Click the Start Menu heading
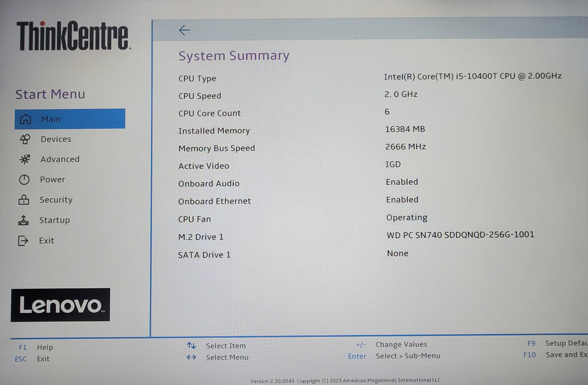Screen dimensions: 588x385 (50, 94)
